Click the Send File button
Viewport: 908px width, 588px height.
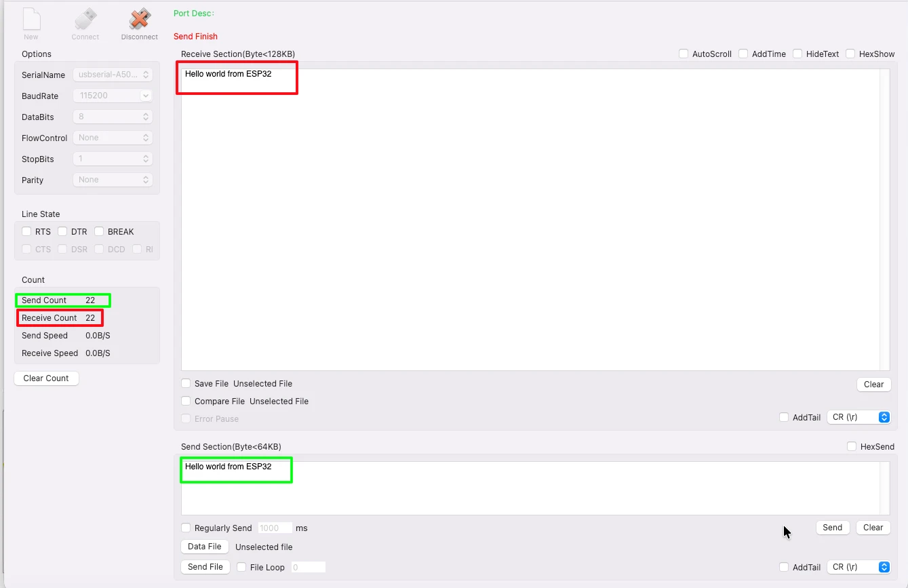[205, 567]
